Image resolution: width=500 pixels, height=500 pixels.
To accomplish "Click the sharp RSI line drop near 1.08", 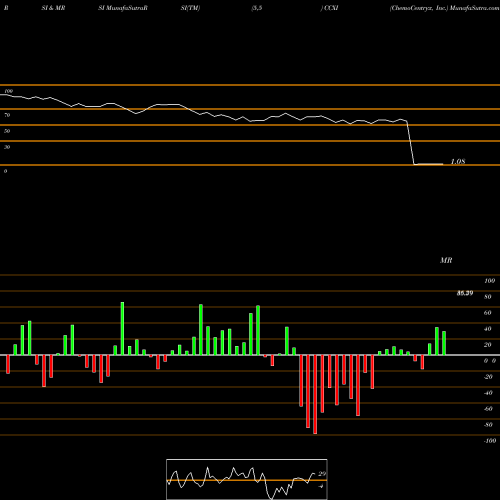I will click(x=411, y=143).
